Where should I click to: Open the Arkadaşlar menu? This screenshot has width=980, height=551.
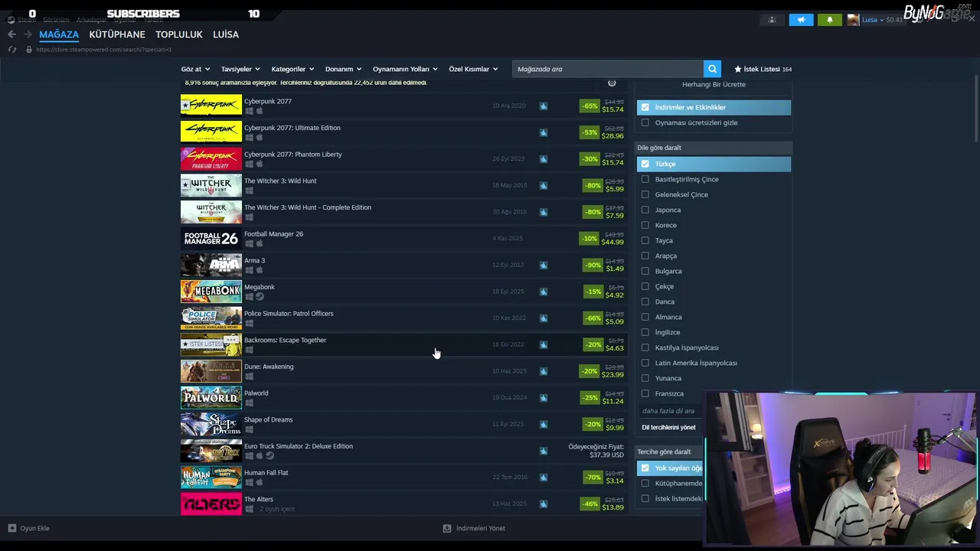tap(91, 19)
